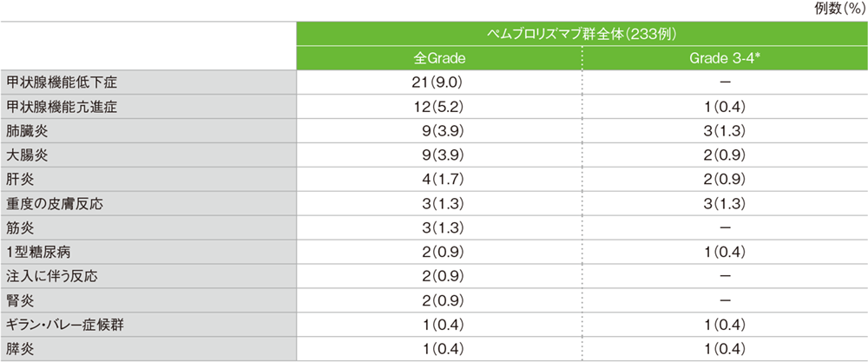Image resolution: width=868 pixels, height=362 pixels.
Task: Select the Grade 3-4* column header
Action: pyautogui.click(x=725, y=58)
